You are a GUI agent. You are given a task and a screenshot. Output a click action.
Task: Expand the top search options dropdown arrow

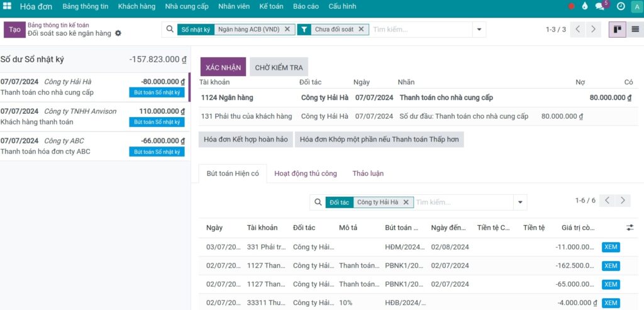[479, 30]
